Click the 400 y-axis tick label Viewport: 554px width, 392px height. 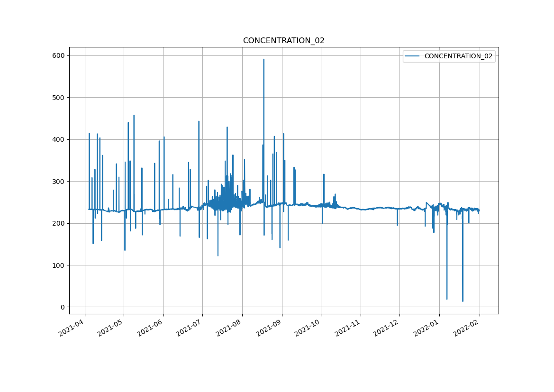coord(59,140)
